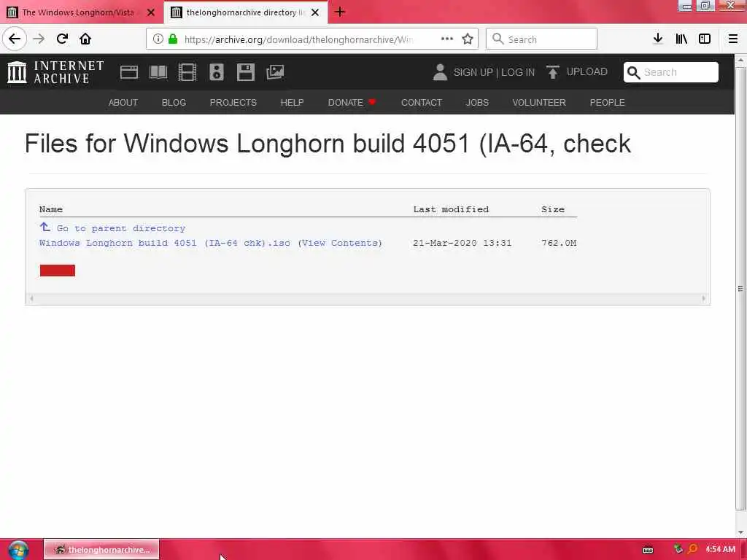This screenshot has height=560, width=747.
Task: Open the Texts book icon
Action: click(x=158, y=72)
